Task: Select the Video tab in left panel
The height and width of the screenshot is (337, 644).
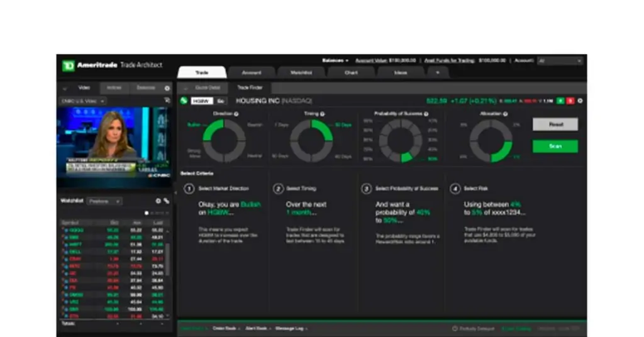Action: pos(84,88)
